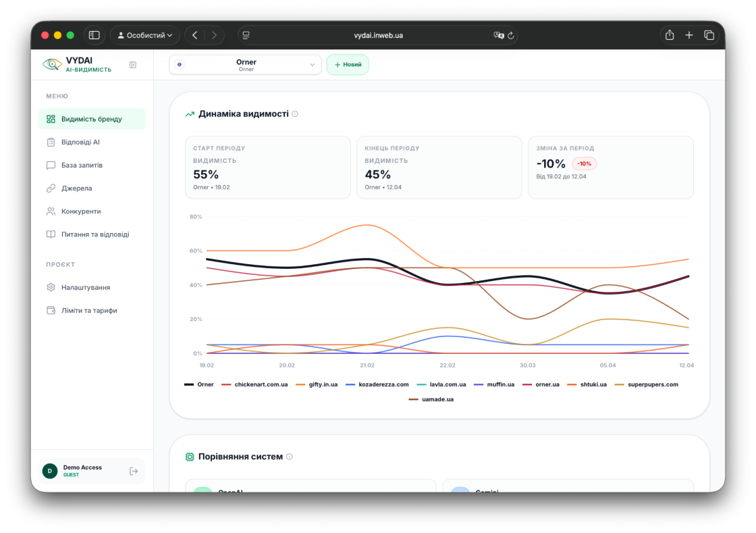Go back in Safari
This screenshot has width=756, height=533.
coord(195,35)
